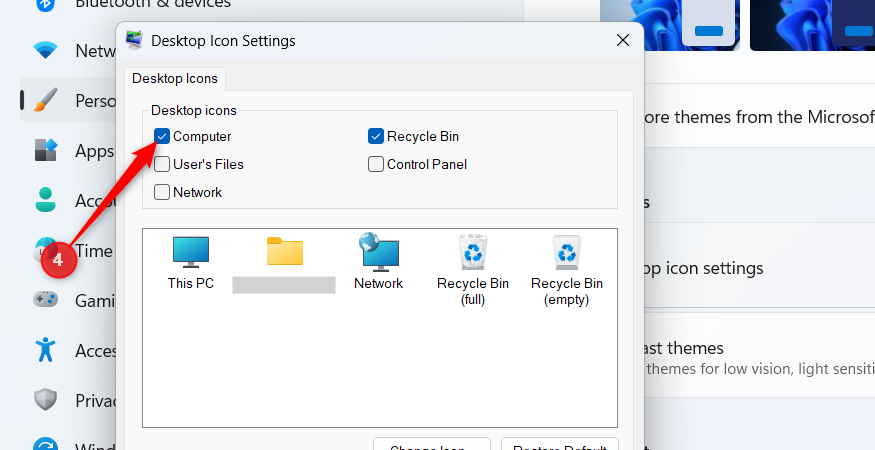Click the Apps icon in Settings sidebar
Viewport: 875px width, 450px height.
46,150
